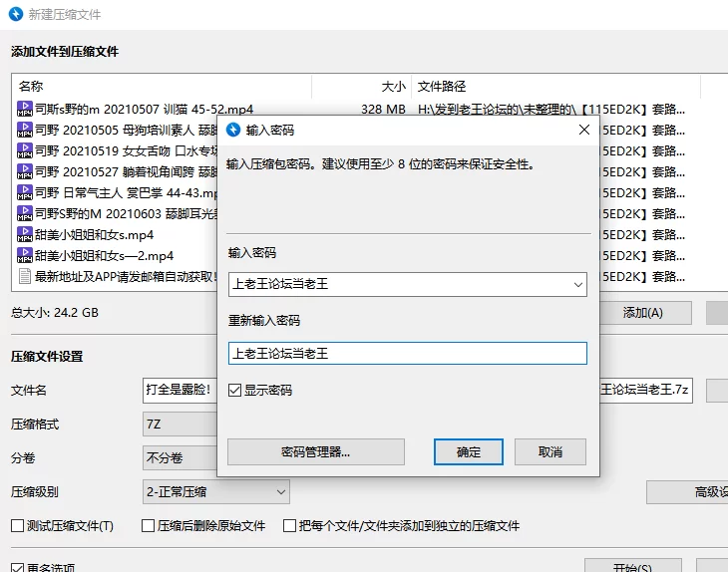This screenshot has width=728, height=572.
Task: Select MP4 icon of 司野 20210527 file
Action: tap(25, 171)
